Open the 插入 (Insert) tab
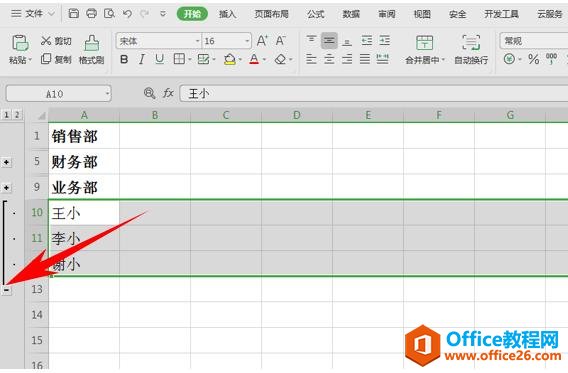This screenshot has height=373, width=568. pos(227,14)
